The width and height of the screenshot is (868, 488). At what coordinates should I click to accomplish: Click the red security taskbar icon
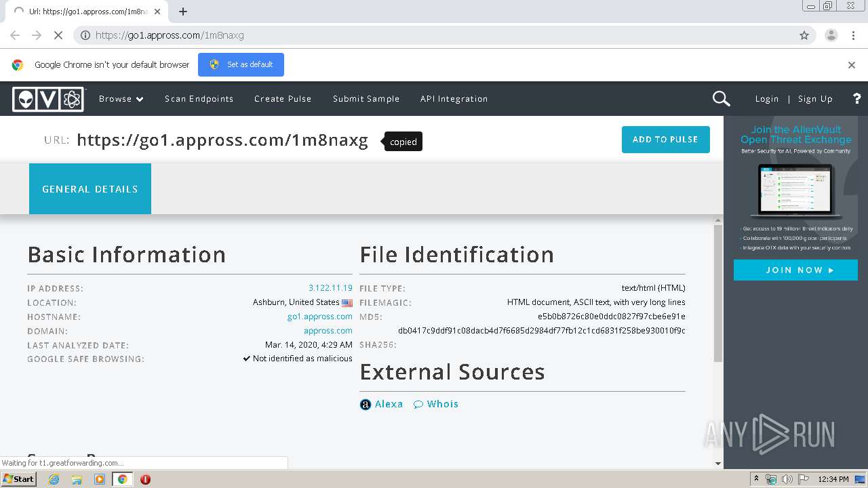click(145, 479)
